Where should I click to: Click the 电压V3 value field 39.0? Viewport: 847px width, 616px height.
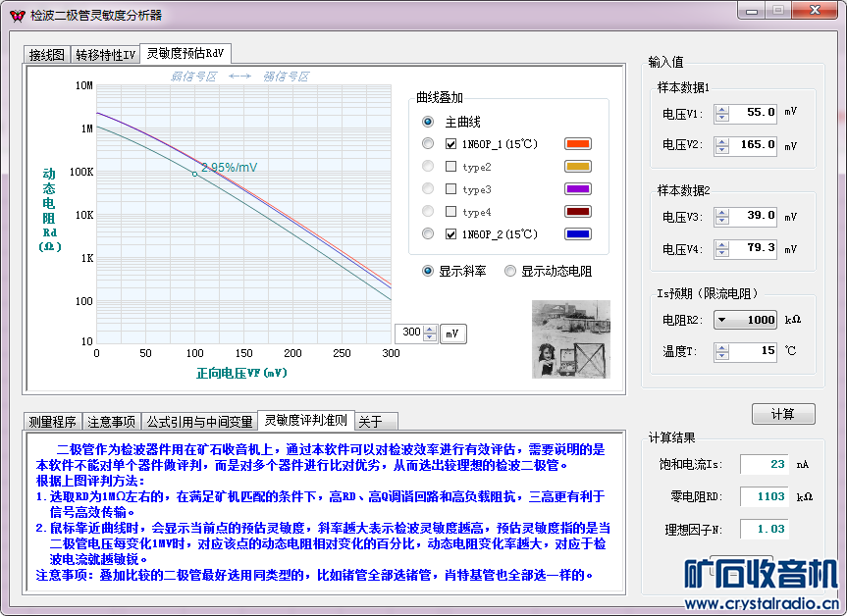(753, 216)
